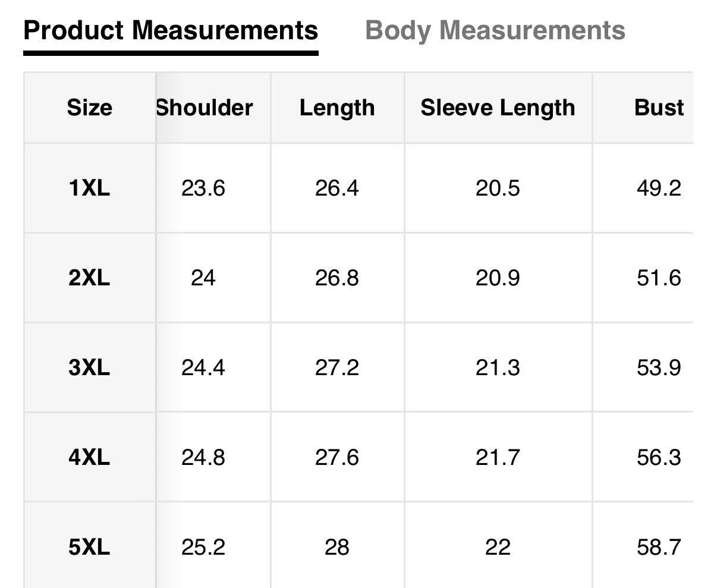Click the Length column header

(x=337, y=108)
